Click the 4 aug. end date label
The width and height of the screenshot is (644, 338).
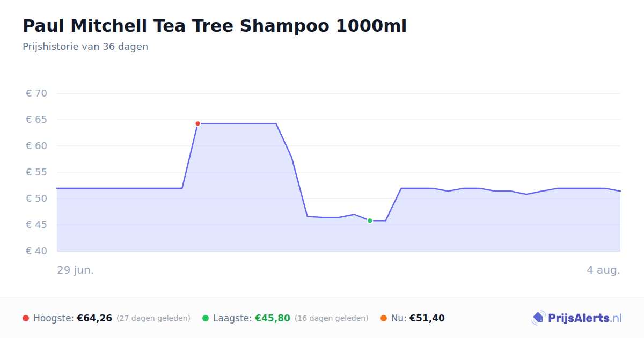603,270
